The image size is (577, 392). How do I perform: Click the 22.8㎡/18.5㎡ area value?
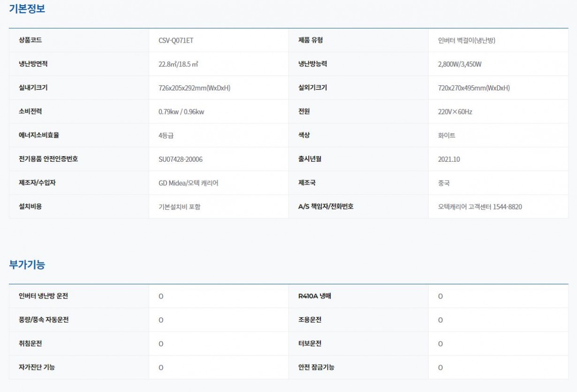(178, 64)
